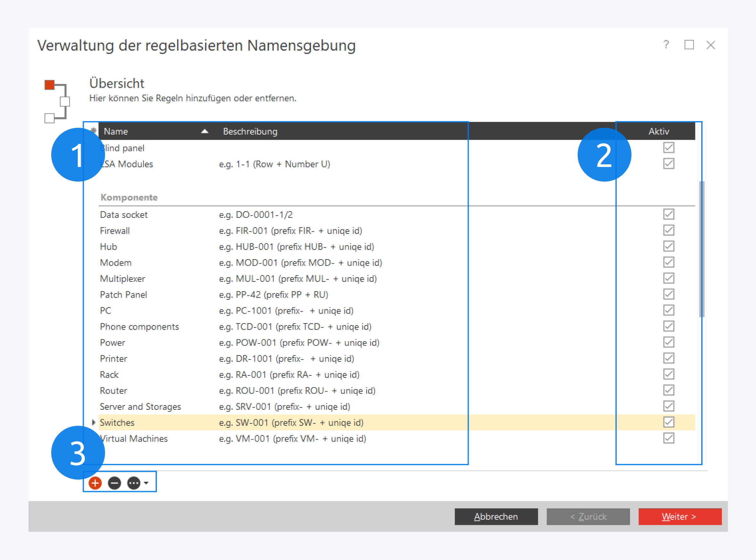Disable Aktiv checkbox for Patch Panel
756x560 pixels.
click(669, 294)
